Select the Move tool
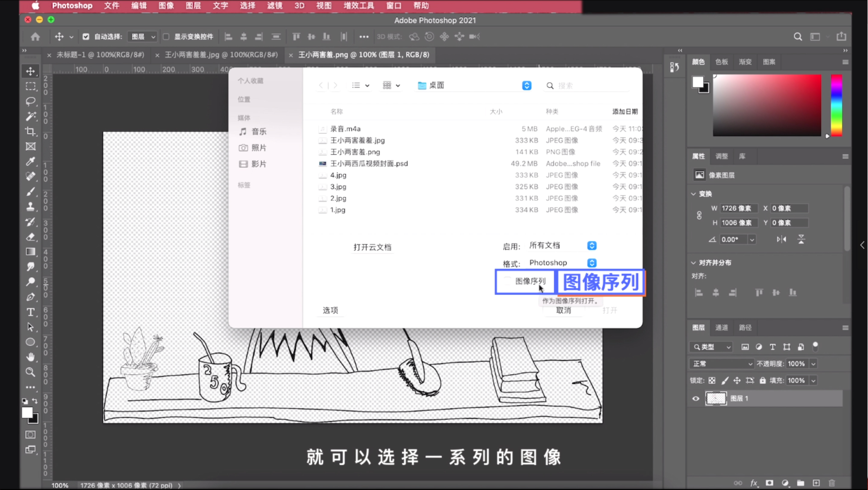This screenshot has width=868, height=490. point(31,71)
